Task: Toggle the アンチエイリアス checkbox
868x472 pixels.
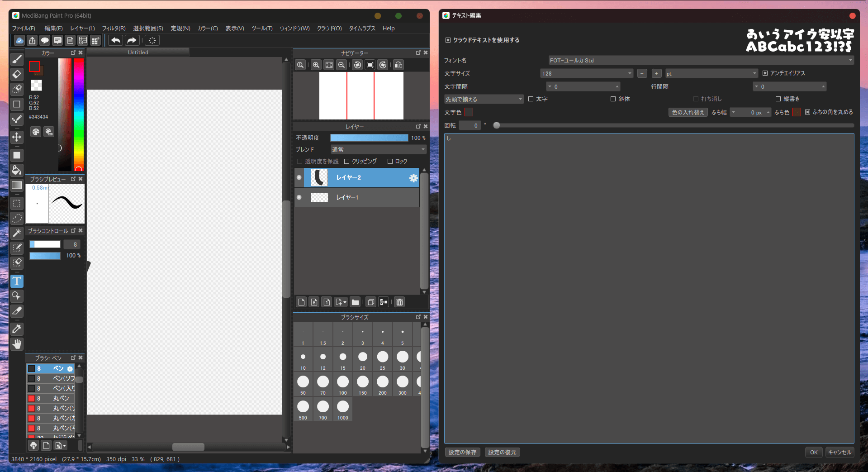Action: (765, 73)
